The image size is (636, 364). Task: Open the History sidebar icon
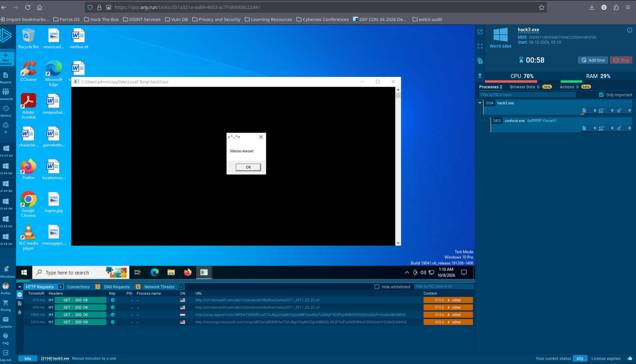click(6, 108)
